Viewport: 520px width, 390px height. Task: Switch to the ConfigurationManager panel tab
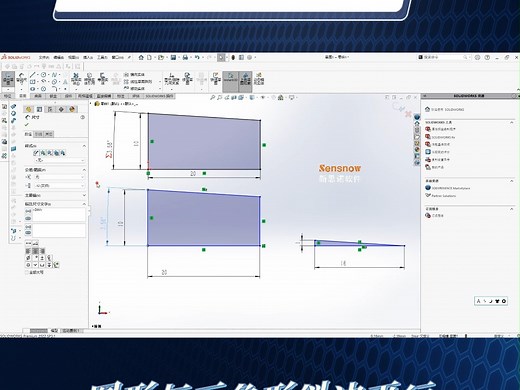pos(50,109)
